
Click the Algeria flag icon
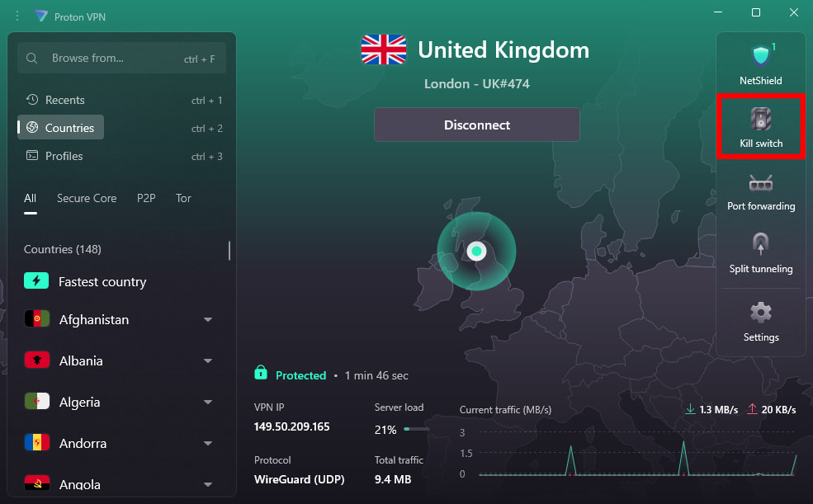(37, 401)
